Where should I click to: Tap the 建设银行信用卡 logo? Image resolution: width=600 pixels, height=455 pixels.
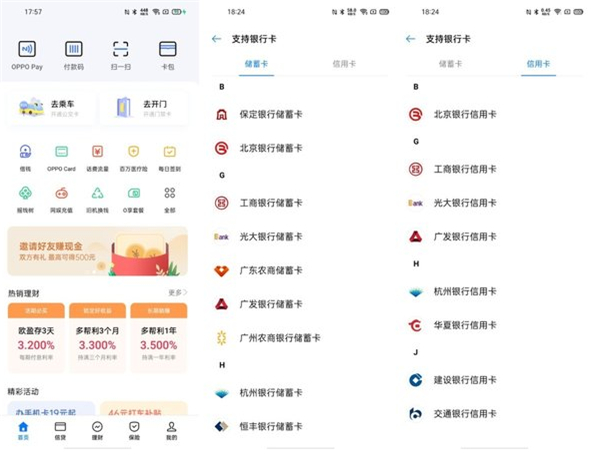click(416, 380)
